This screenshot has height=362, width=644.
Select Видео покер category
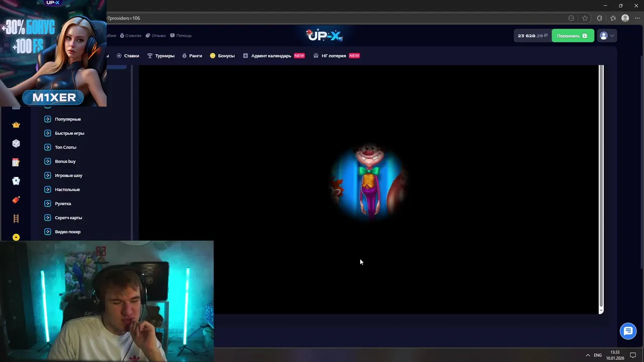(68, 232)
